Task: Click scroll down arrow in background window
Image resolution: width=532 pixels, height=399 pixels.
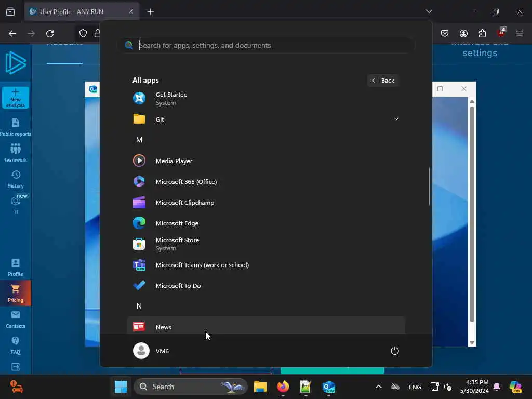Action: pyautogui.click(x=472, y=343)
